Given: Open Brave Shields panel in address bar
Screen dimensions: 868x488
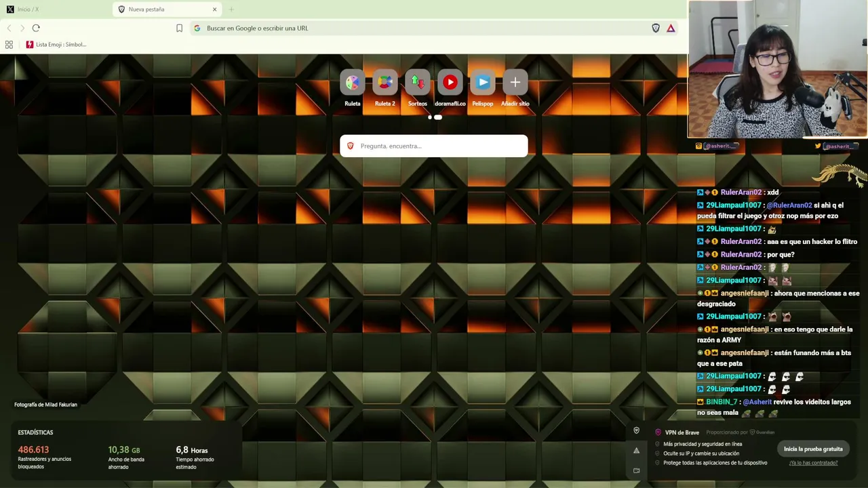Looking at the screenshot, I should (656, 28).
